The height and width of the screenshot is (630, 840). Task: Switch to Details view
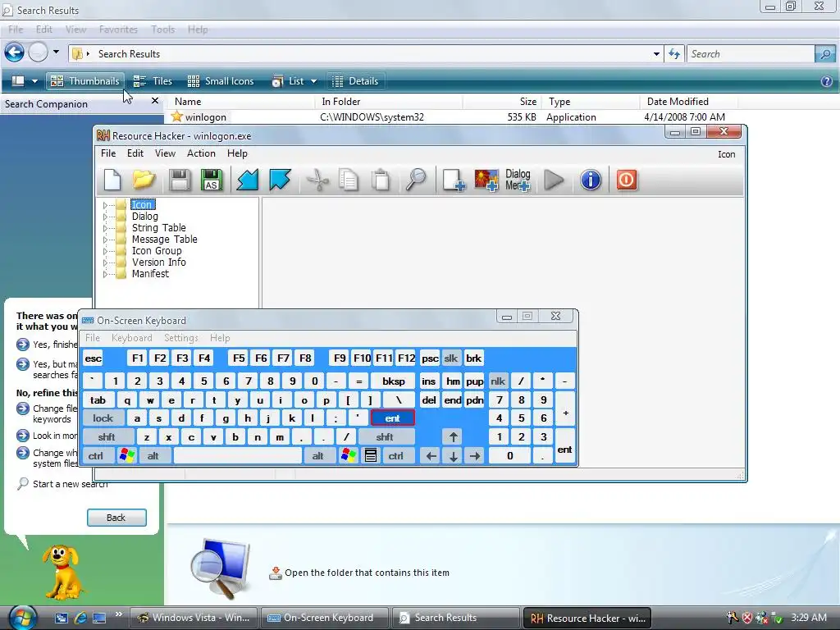[355, 81]
